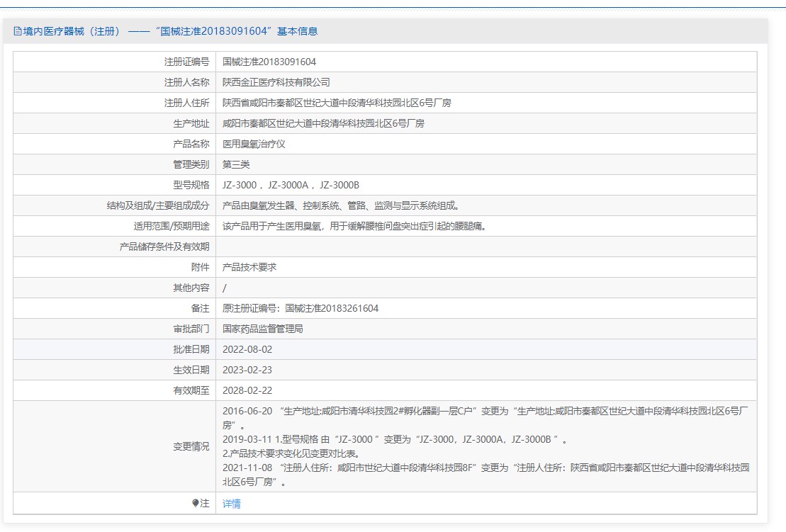This screenshot has width=786, height=532.
Task: Click the model list in 型号规格 row
Action: [x=291, y=185]
